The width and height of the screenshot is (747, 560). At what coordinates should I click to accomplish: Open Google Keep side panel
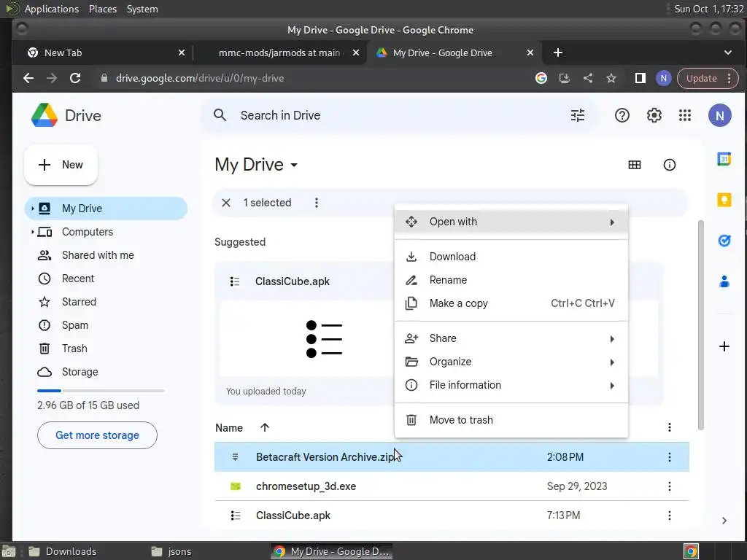(724, 200)
